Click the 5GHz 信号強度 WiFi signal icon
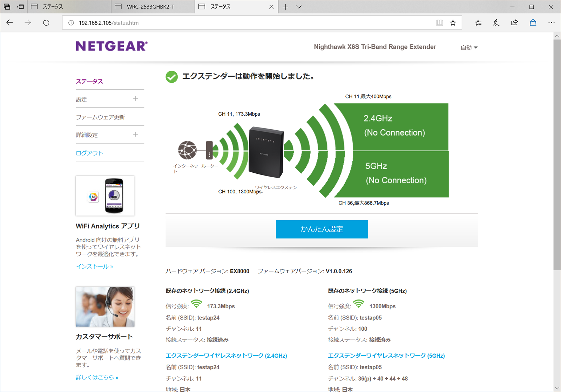561x392 pixels. pyautogui.click(x=358, y=304)
